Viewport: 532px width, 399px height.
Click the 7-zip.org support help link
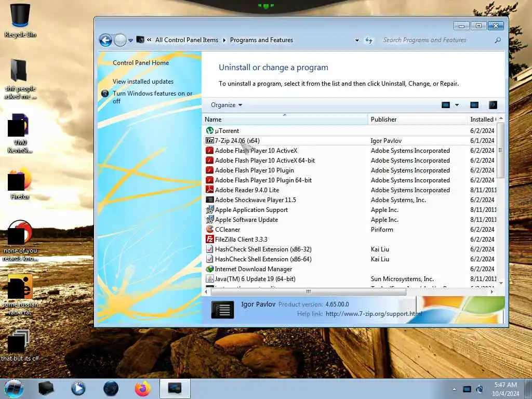pyautogui.click(x=374, y=314)
